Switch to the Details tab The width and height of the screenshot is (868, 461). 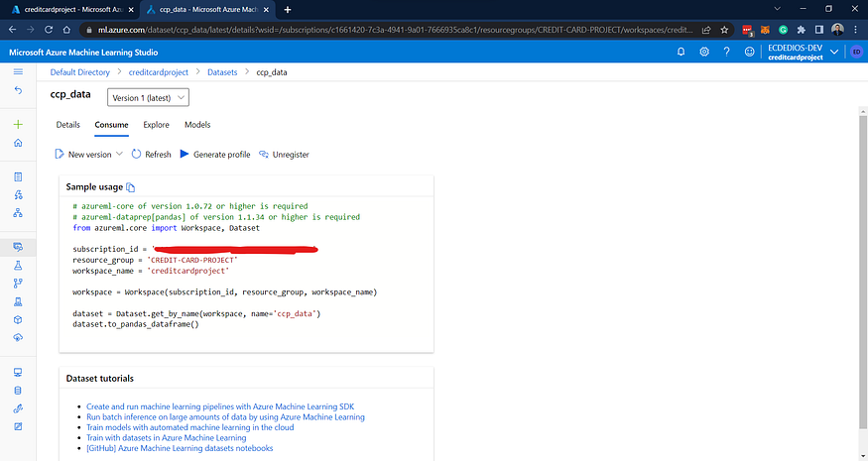click(x=68, y=125)
